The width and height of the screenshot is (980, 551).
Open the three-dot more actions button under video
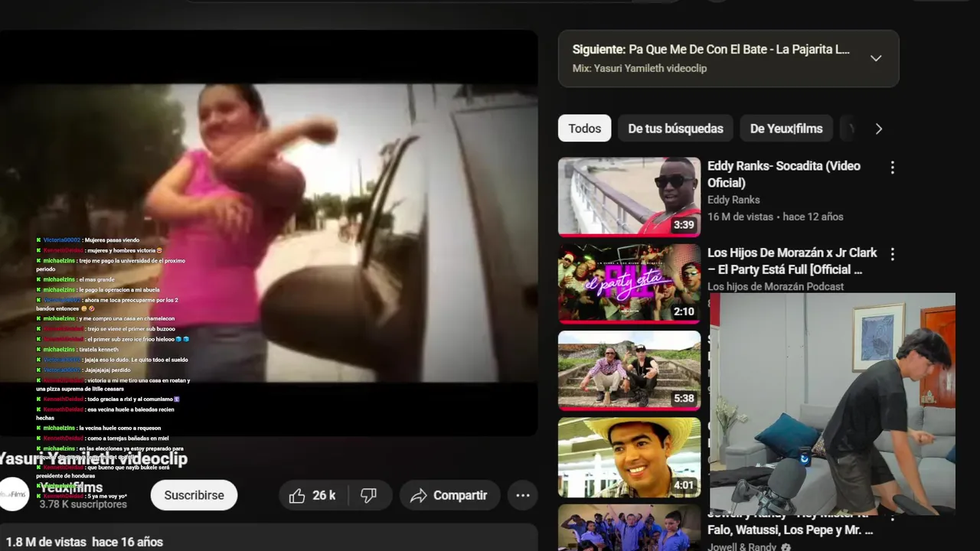[x=523, y=495]
